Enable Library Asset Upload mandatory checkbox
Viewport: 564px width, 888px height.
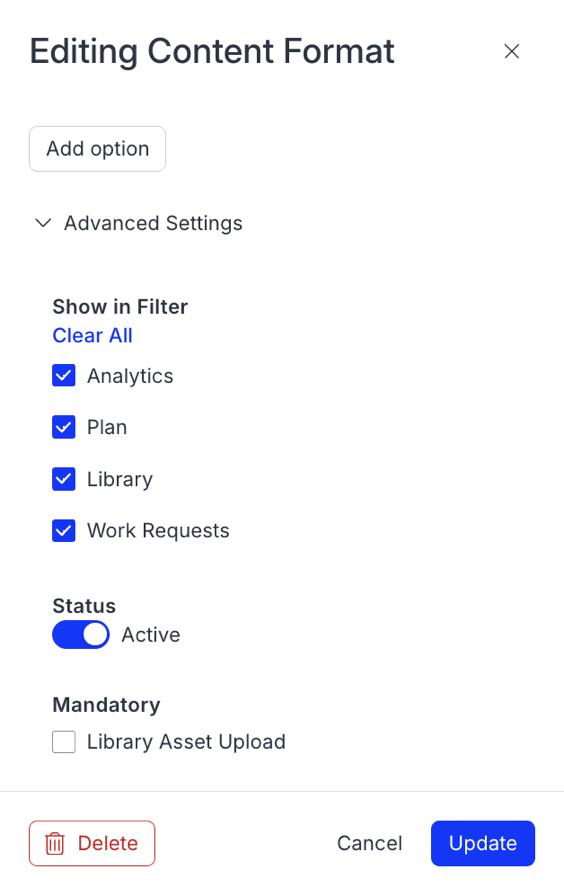pyautogui.click(x=64, y=742)
